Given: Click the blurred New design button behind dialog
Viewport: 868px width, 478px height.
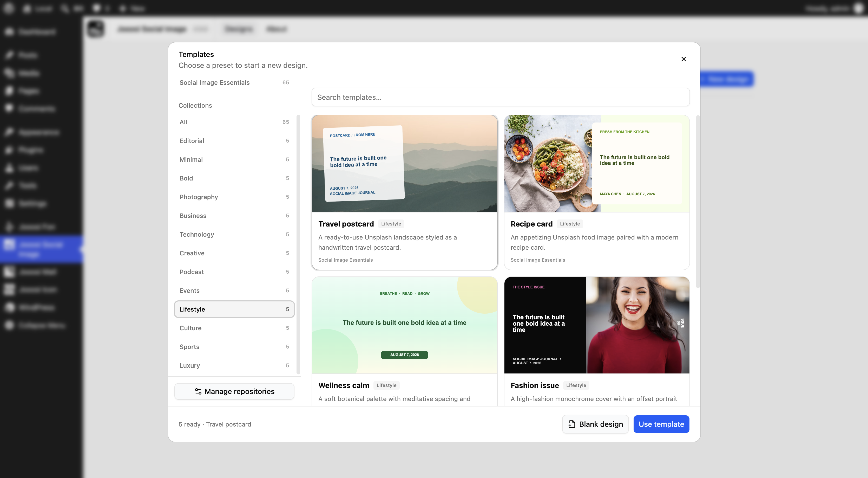Looking at the screenshot, I should (727, 79).
